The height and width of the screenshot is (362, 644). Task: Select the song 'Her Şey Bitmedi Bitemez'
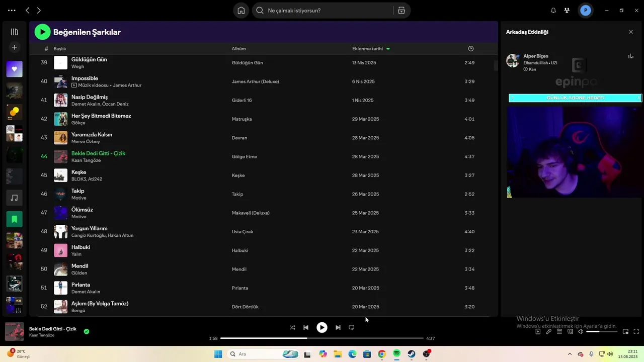coord(101,116)
